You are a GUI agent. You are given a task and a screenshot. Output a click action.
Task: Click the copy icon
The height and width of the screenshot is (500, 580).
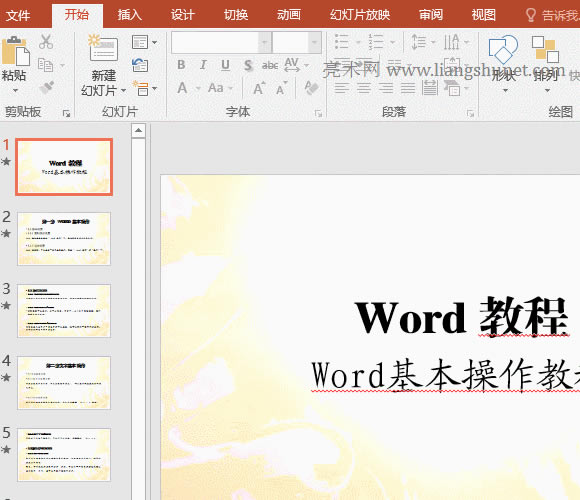[x=46, y=65]
